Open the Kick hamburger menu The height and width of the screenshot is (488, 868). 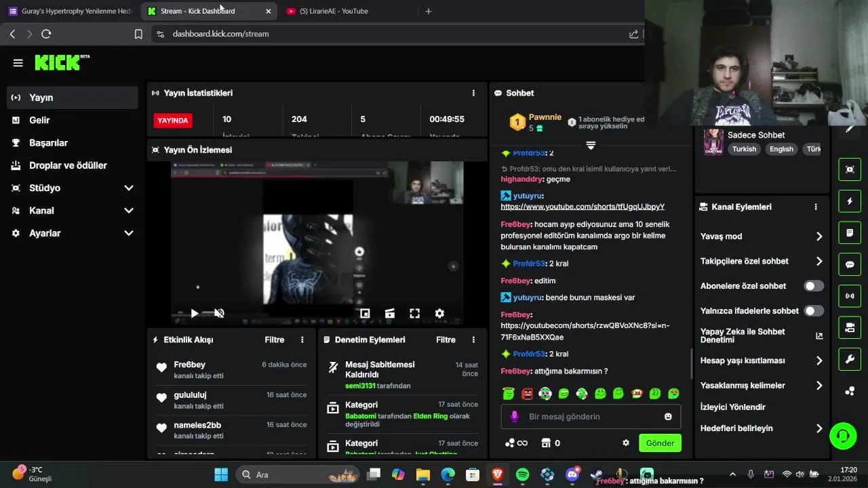(x=18, y=63)
